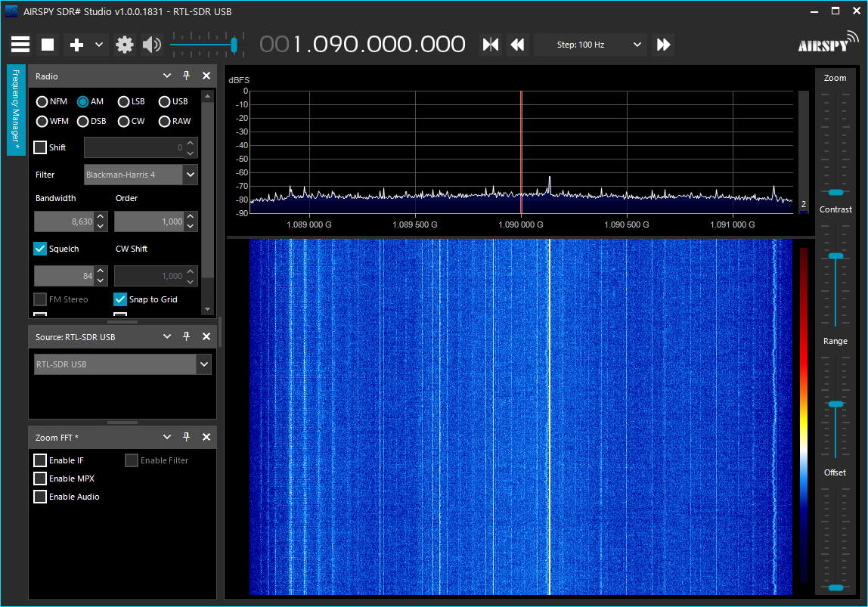This screenshot has height=607, width=868.
Task: Adjust the audio volume slider
Action: click(x=234, y=45)
